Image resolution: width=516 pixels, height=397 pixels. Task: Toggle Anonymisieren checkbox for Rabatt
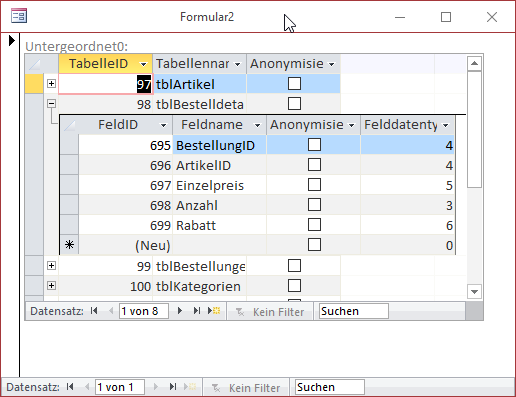(314, 225)
